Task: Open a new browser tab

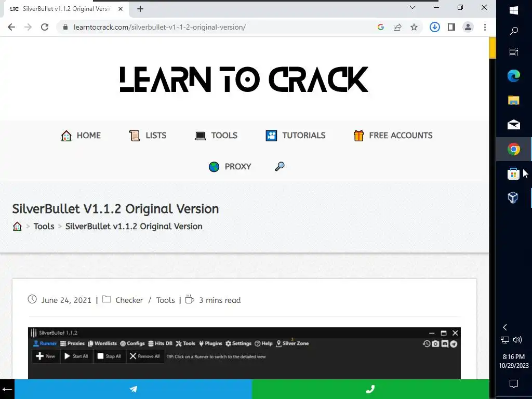Action: tap(140, 9)
